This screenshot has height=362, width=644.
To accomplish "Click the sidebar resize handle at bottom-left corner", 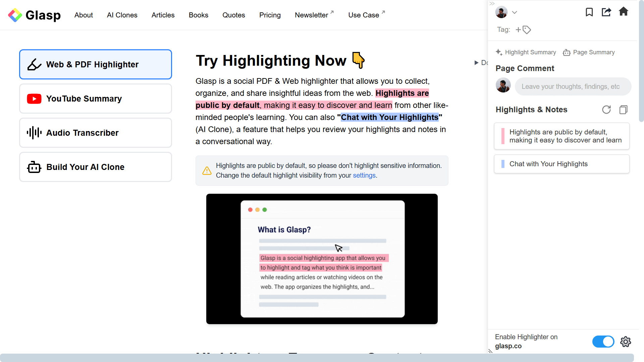I will click(490, 351).
